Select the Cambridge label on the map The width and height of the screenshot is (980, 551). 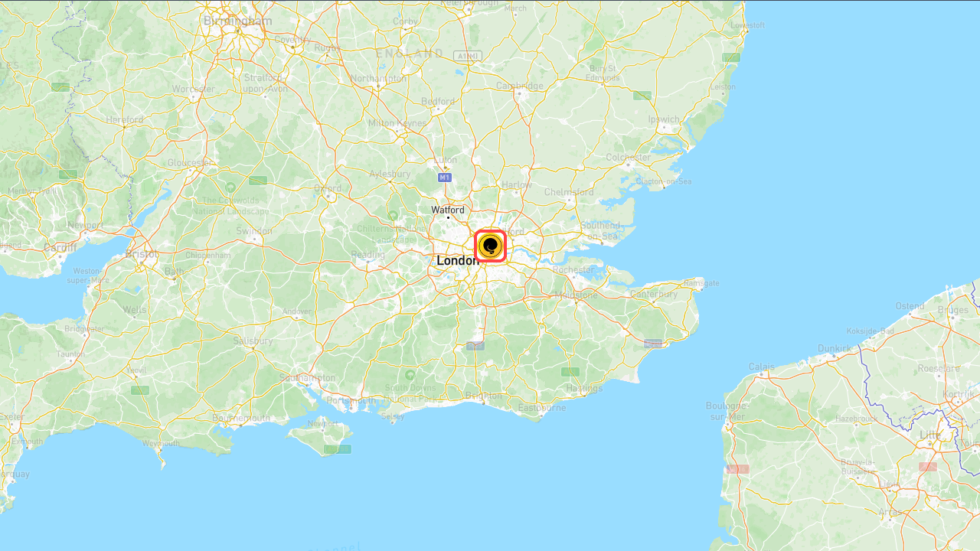click(520, 86)
